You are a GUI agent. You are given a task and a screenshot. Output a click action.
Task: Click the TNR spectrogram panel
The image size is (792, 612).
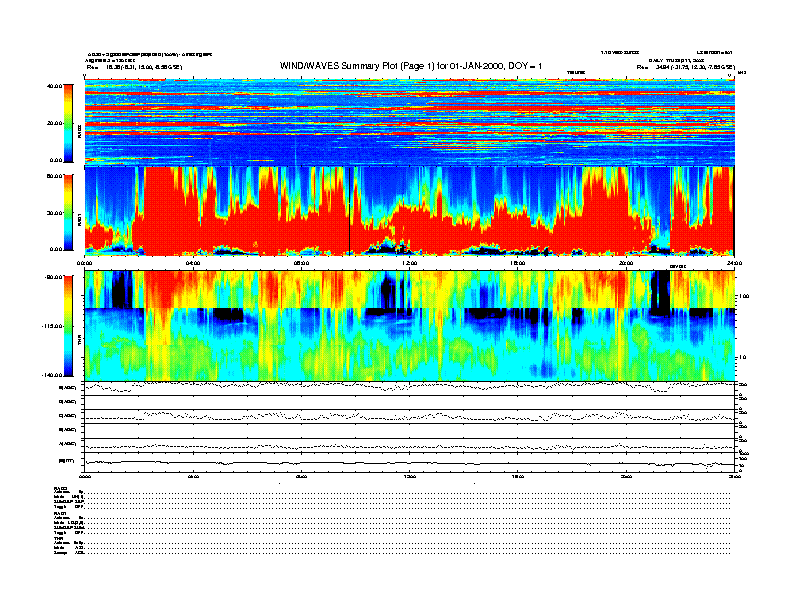pos(410,326)
